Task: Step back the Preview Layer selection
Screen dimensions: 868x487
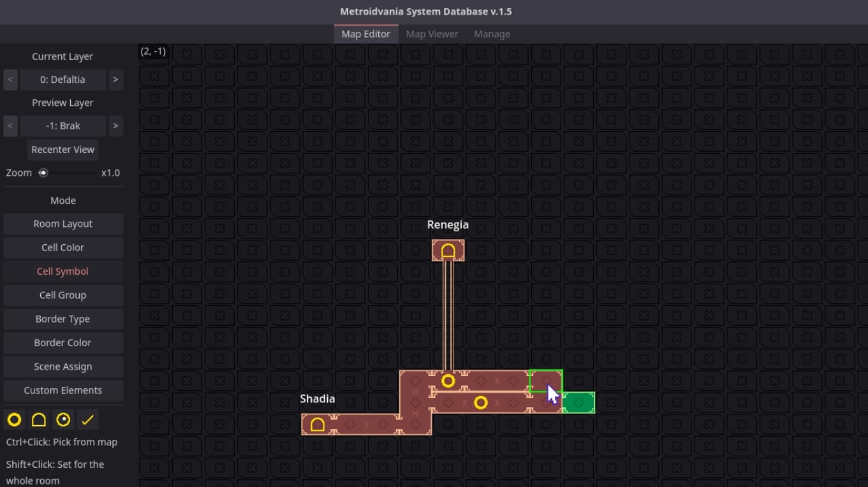Action: 10,126
